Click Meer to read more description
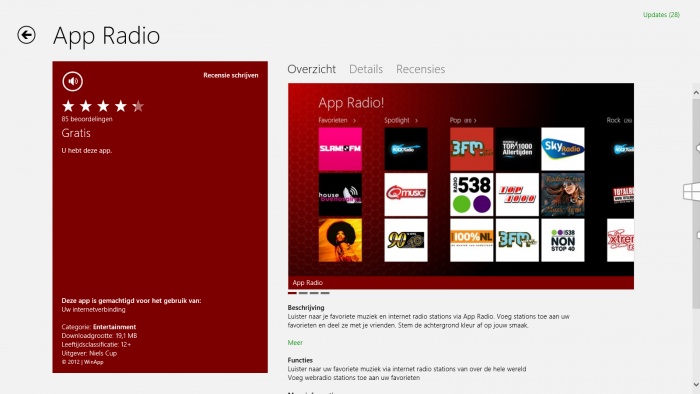This screenshot has width=700, height=394. tap(295, 343)
